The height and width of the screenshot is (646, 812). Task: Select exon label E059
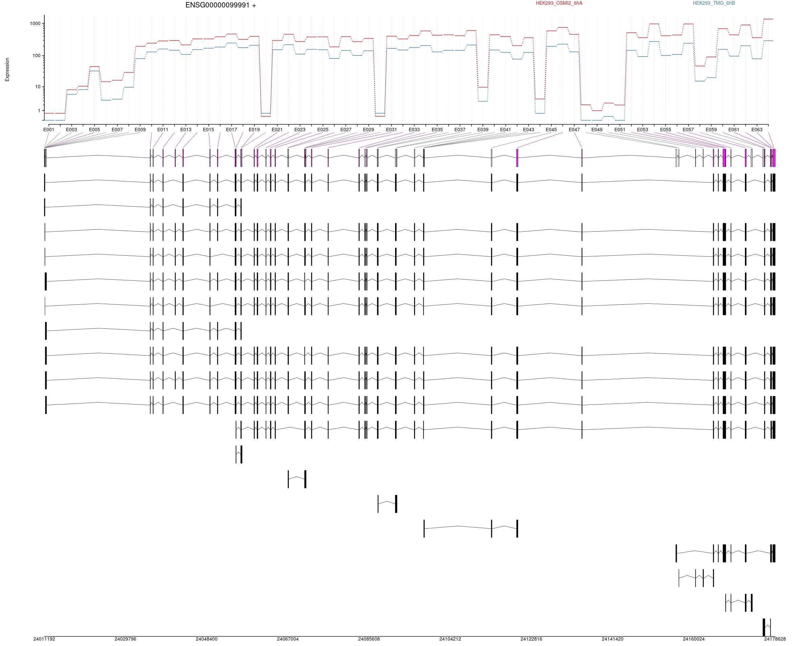pyautogui.click(x=712, y=130)
